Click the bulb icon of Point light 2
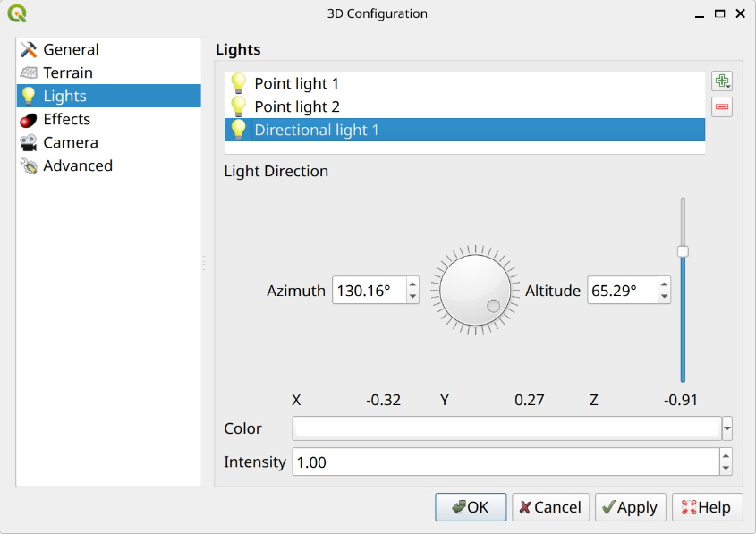Image resolution: width=756 pixels, height=534 pixels. point(238,106)
